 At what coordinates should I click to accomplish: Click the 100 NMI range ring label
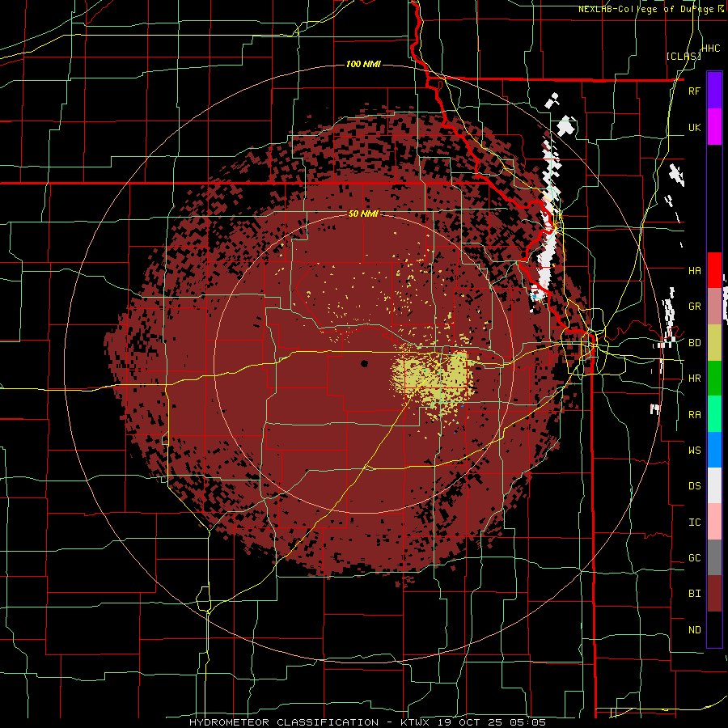click(363, 64)
